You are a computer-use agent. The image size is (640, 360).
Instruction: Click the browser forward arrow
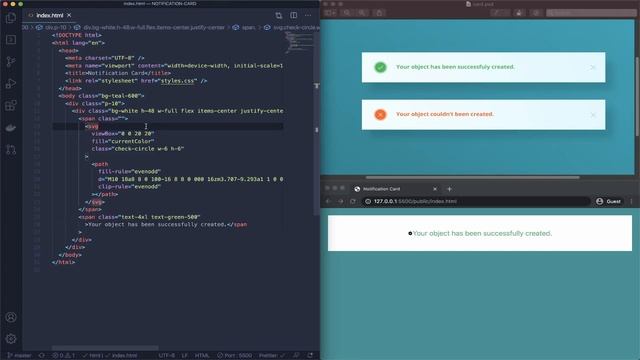point(340,201)
